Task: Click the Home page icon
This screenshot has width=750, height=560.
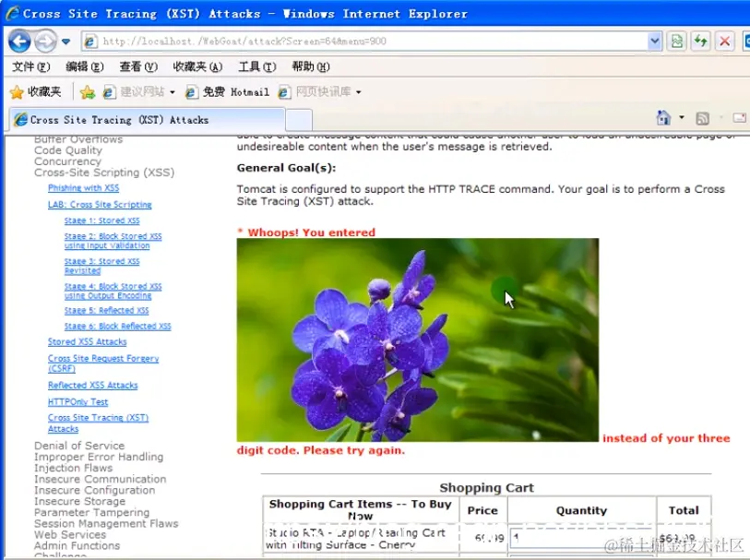Action: (x=664, y=117)
